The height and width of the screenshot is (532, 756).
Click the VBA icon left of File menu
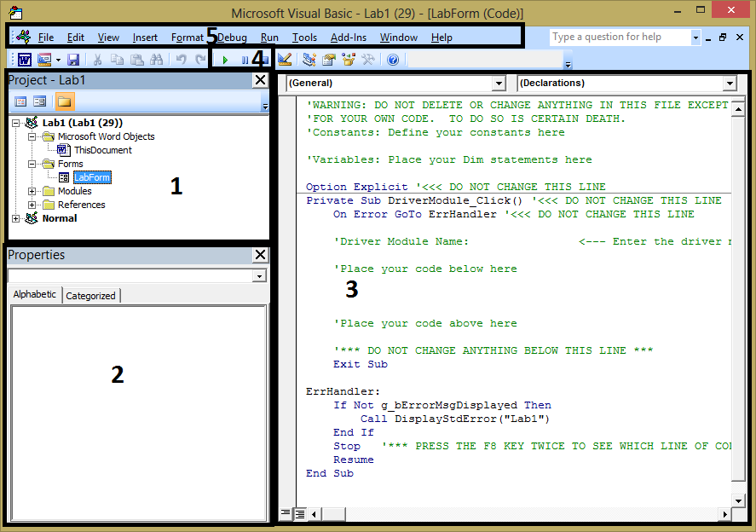coord(23,37)
